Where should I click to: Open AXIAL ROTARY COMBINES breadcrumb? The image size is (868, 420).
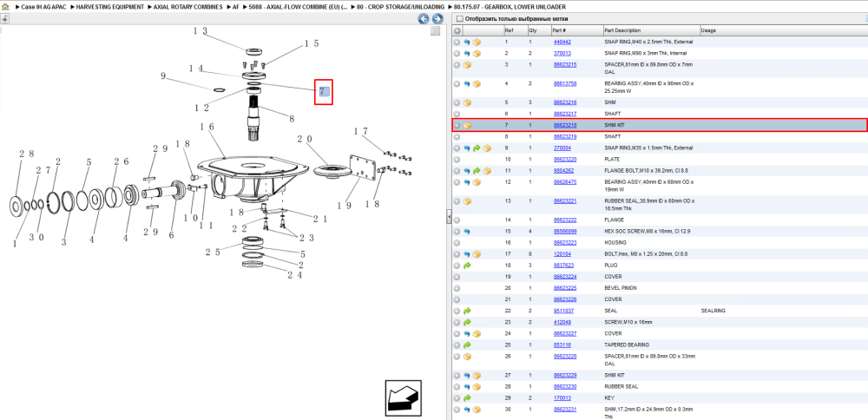coord(189,7)
